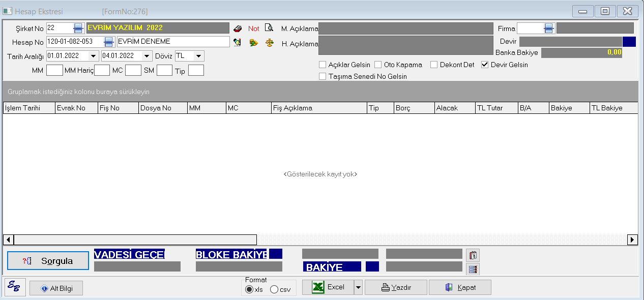644x300 pixels.
Task: Open the Excel button dropdown arrow
Action: tap(358, 287)
